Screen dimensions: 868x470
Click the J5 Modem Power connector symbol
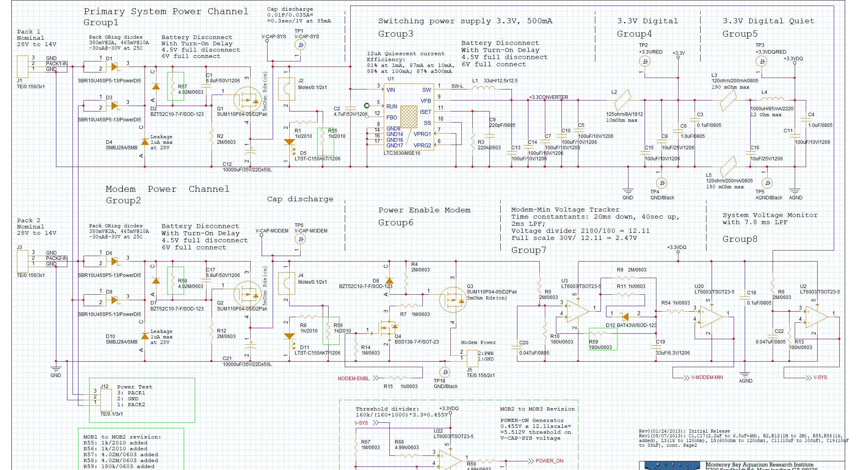(472, 359)
